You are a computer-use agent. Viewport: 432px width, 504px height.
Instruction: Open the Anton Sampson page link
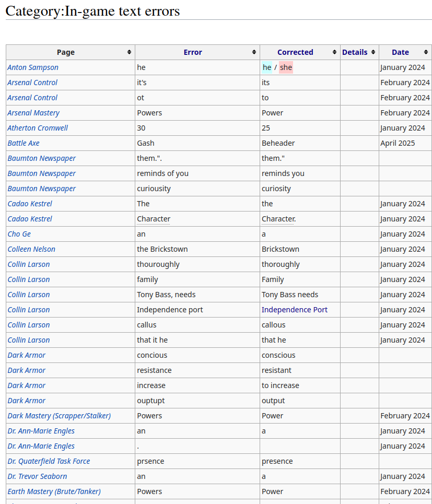pyautogui.click(x=33, y=67)
